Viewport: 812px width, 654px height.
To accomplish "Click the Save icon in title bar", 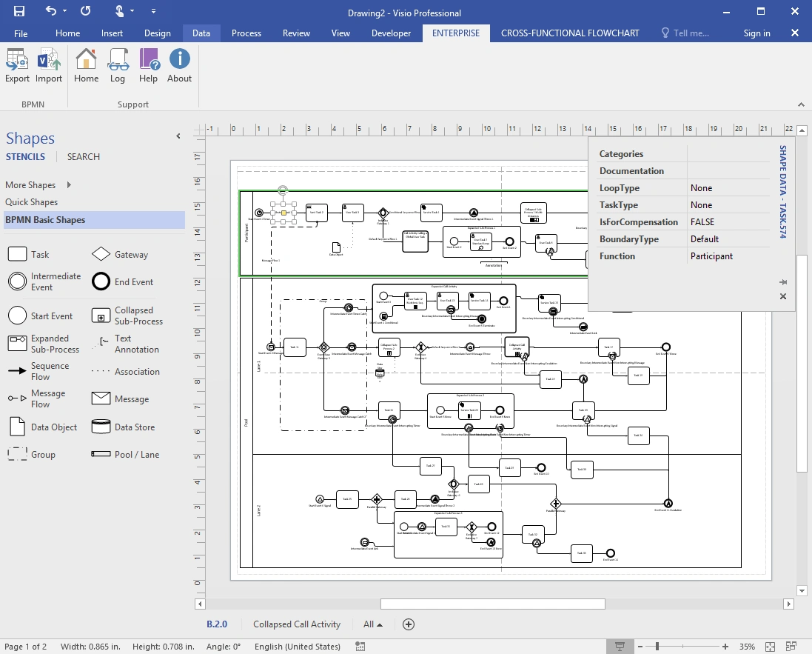I will 19,12.
